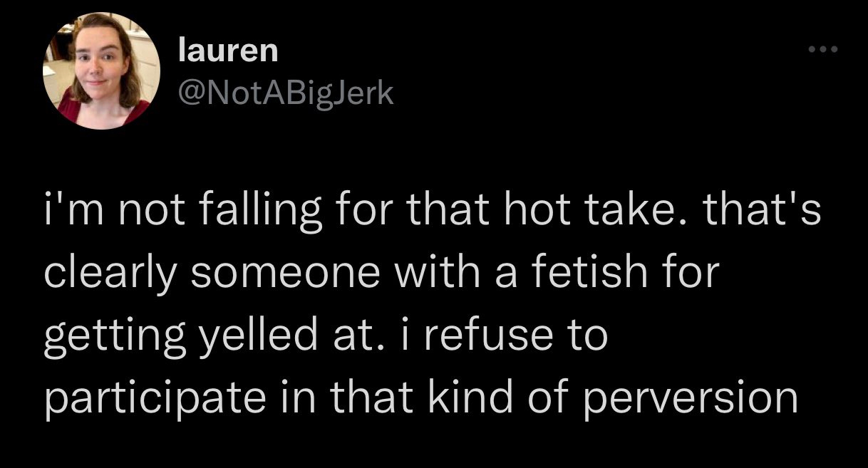This screenshot has width=868, height=468.
Task: Open the three-dot more options menu
Action: (825, 51)
